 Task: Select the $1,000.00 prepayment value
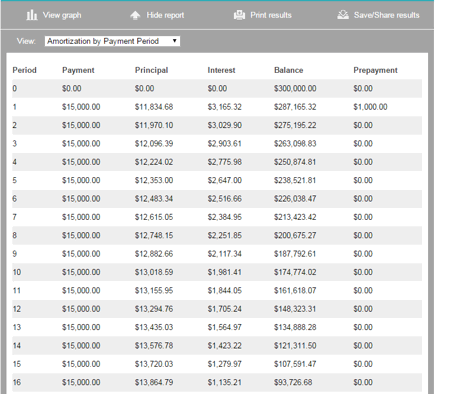370,107
